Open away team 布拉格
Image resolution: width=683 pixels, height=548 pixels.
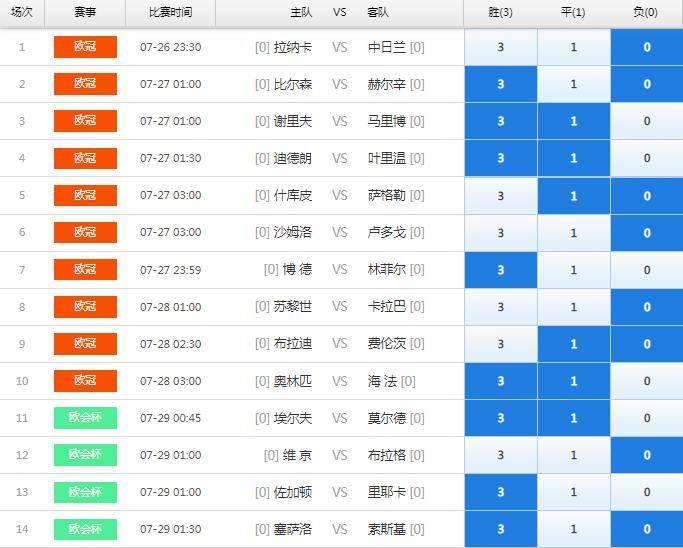point(386,455)
